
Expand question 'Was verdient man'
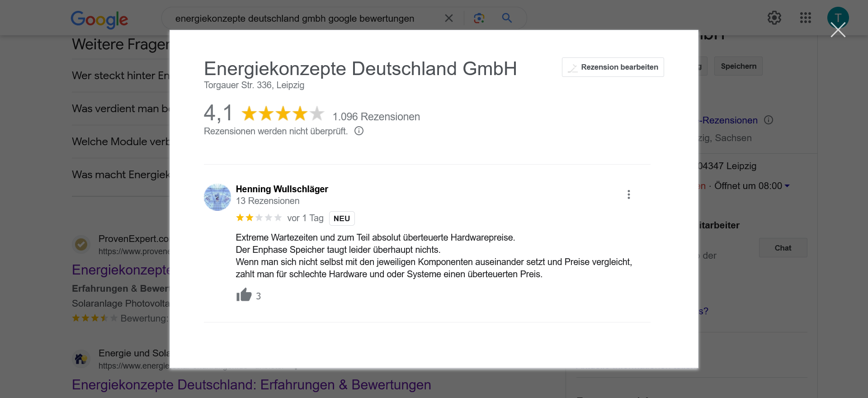tap(120, 109)
